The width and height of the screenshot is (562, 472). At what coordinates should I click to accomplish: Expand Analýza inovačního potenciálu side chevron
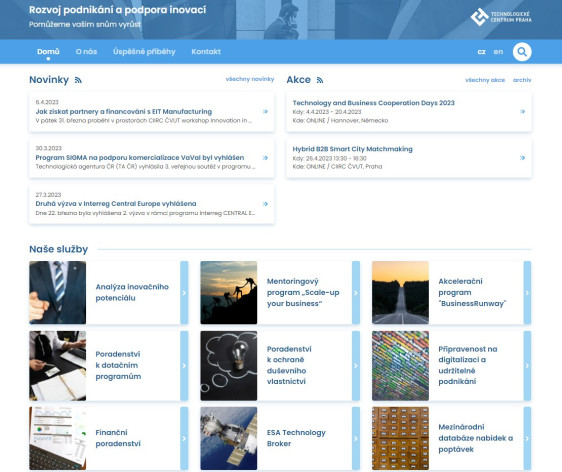coord(184,293)
